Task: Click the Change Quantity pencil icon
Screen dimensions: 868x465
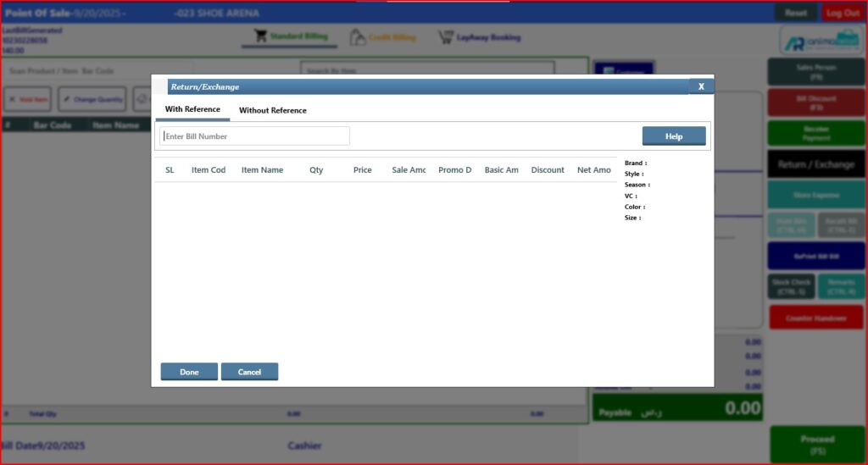Action: (67, 99)
